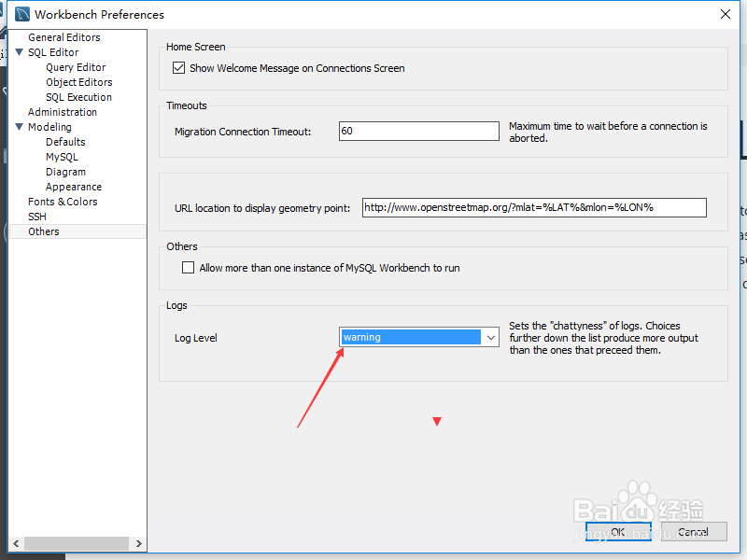Open SQL Execution preferences

(78, 97)
